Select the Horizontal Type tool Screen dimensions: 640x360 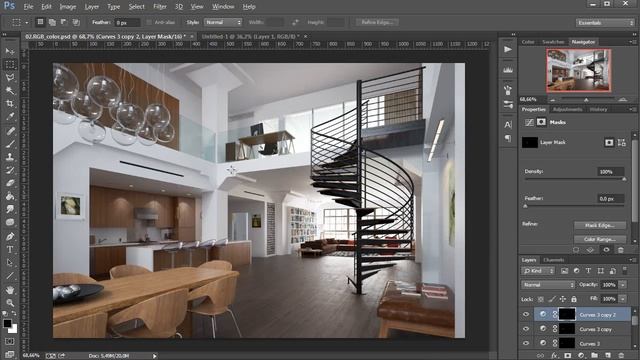[10, 249]
